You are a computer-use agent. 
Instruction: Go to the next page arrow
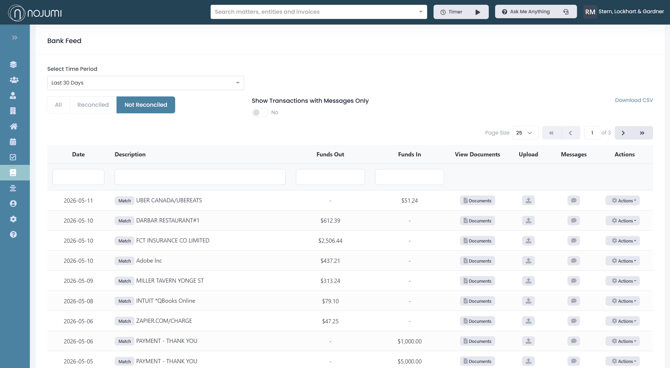623,133
